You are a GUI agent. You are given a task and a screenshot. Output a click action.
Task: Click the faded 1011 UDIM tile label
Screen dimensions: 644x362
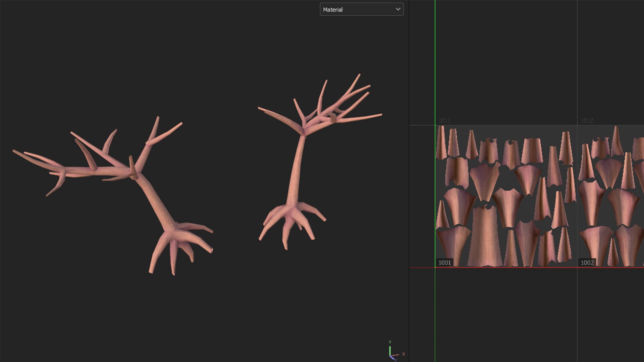coord(444,120)
